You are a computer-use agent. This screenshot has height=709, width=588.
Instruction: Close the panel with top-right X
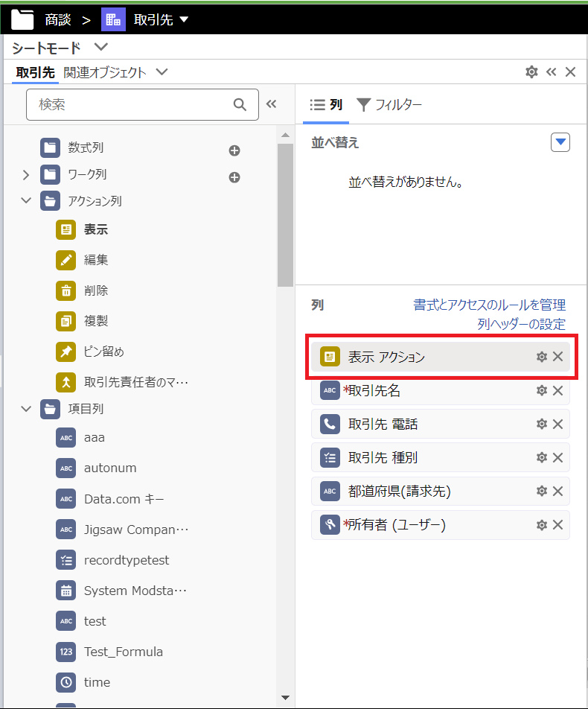point(570,72)
